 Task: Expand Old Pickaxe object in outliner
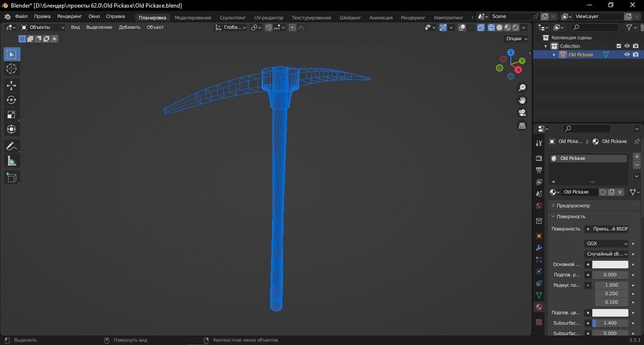[554, 55]
